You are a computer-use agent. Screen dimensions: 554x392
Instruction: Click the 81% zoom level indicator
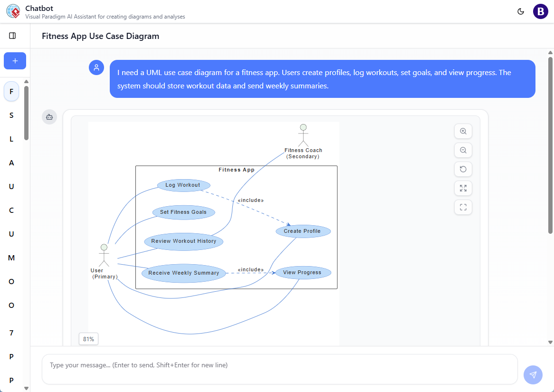click(88, 339)
